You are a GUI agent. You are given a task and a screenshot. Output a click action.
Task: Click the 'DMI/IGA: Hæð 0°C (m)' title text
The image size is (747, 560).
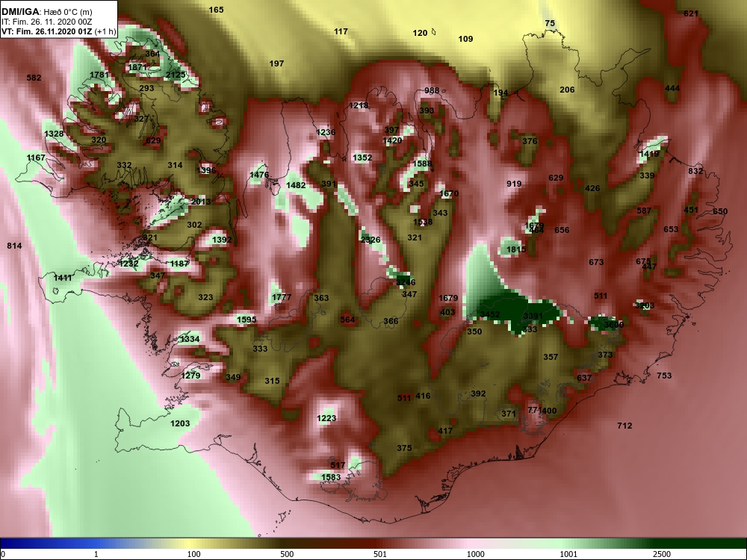point(46,12)
